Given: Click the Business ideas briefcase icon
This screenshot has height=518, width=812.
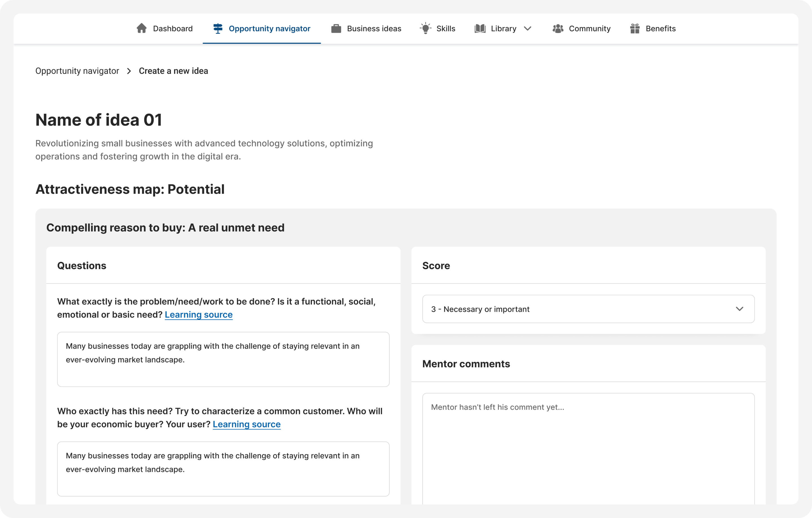Looking at the screenshot, I should point(336,29).
